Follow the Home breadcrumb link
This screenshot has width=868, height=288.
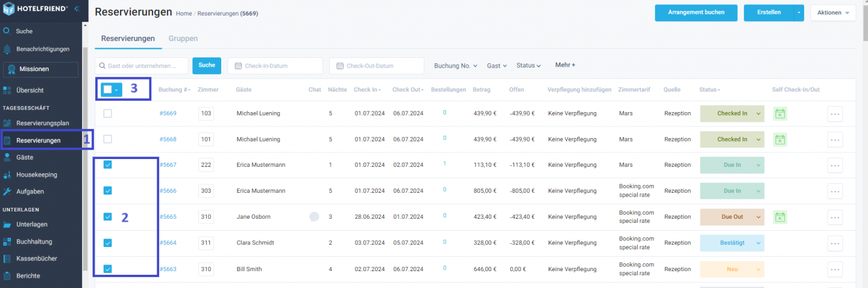184,13
